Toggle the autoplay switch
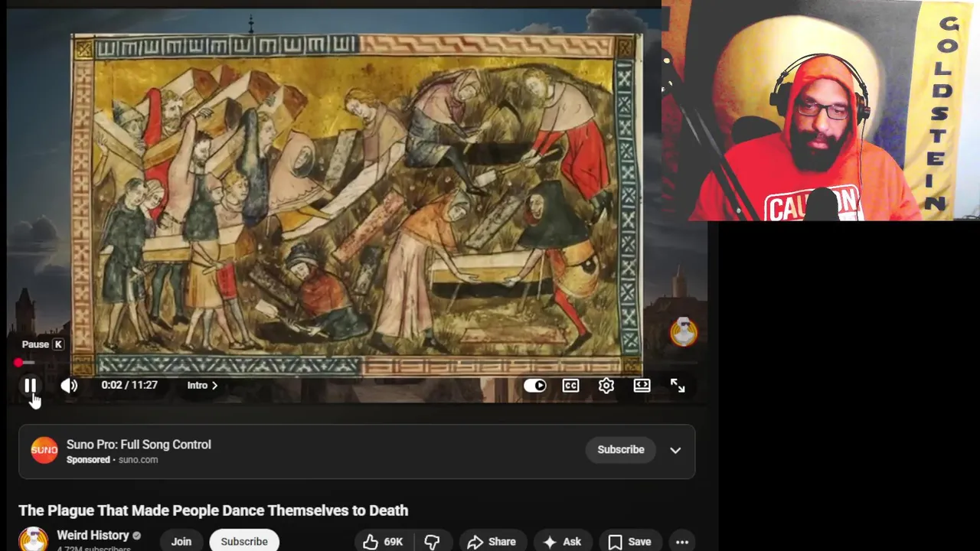The width and height of the screenshot is (980, 551). pyautogui.click(x=534, y=386)
